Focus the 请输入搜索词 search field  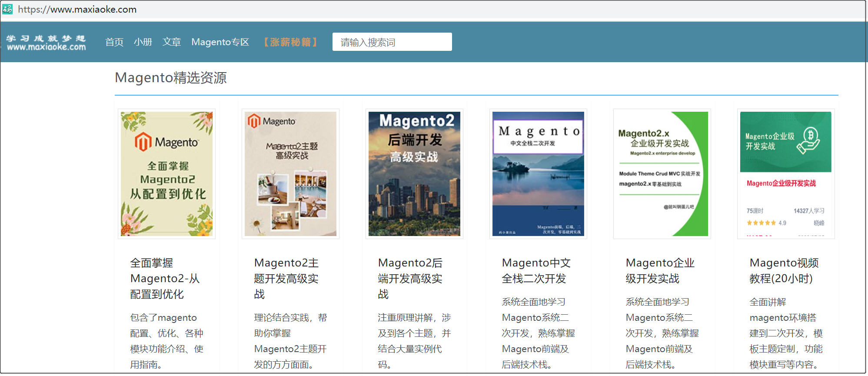[392, 42]
